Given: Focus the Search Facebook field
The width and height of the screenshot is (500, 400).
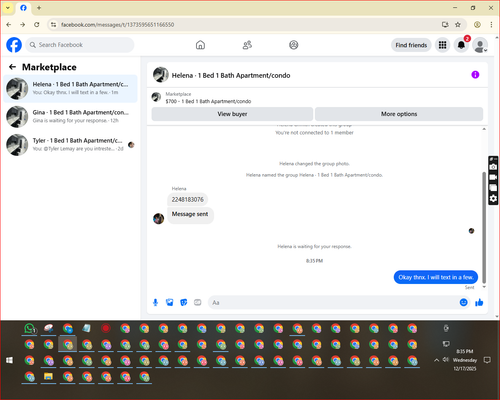Looking at the screenshot, I should (x=80, y=45).
